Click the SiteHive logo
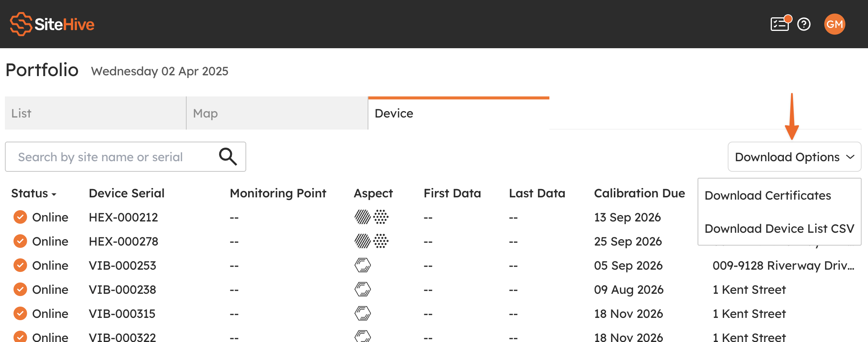The image size is (868, 342). [52, 24]
